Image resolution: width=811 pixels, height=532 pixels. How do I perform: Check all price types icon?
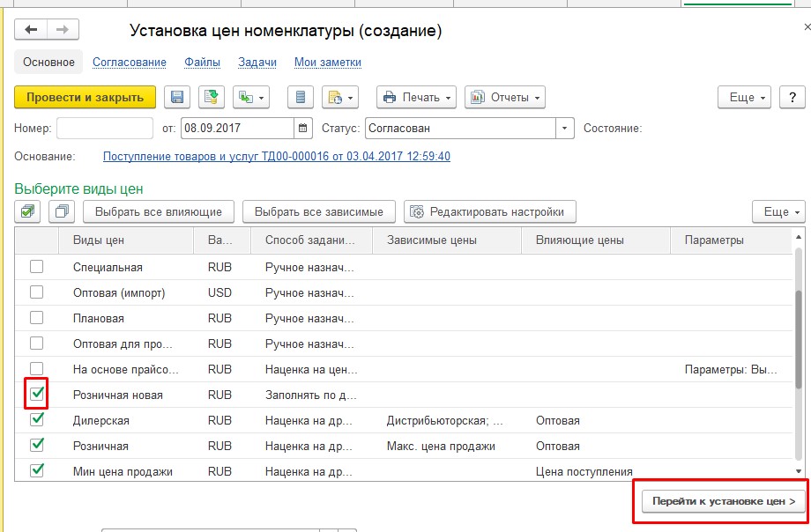pos(27,211)
